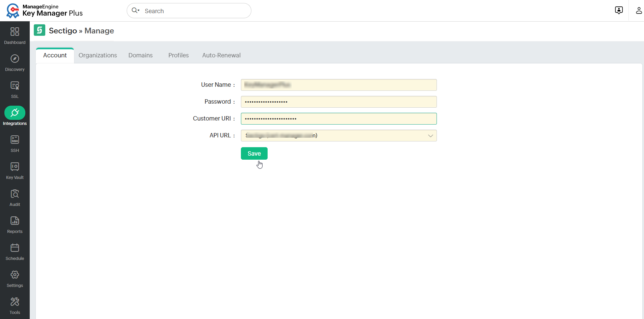Image resolution: width=644 pixels, height=319 pixels.
Task: Focus the User Name field
Action: coord(339,85)
